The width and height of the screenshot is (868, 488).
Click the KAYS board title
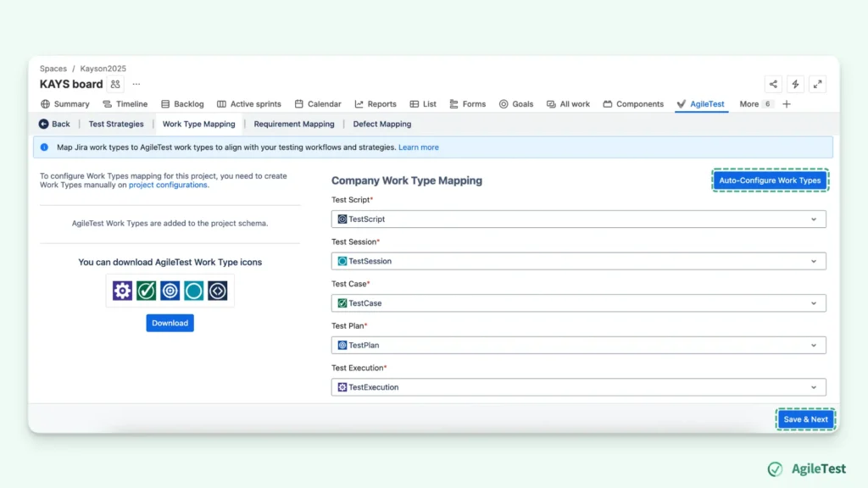coord(71,84)
